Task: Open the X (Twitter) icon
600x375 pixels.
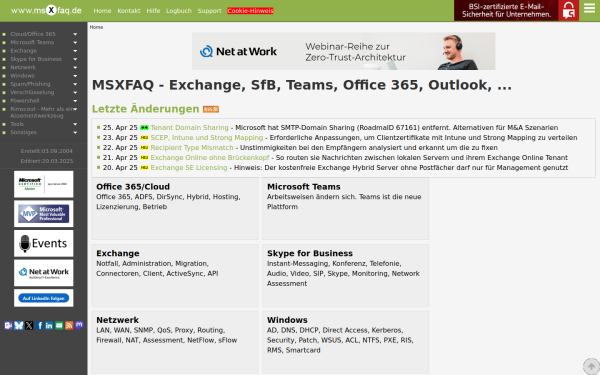Action: point(29,325)
